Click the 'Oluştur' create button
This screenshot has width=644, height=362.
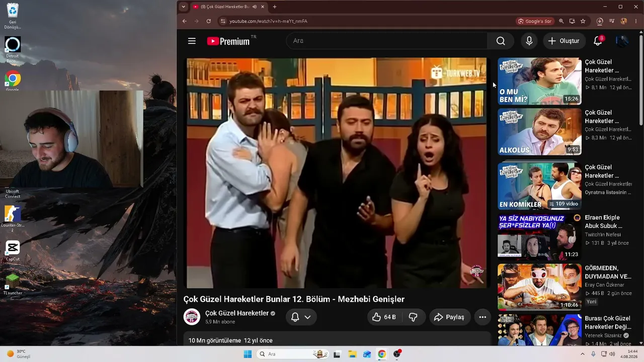[x=564, y=41]
